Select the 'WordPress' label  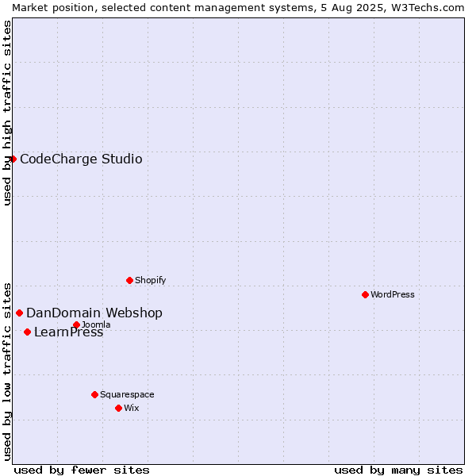pyautogui.click(x=392, y=294)
